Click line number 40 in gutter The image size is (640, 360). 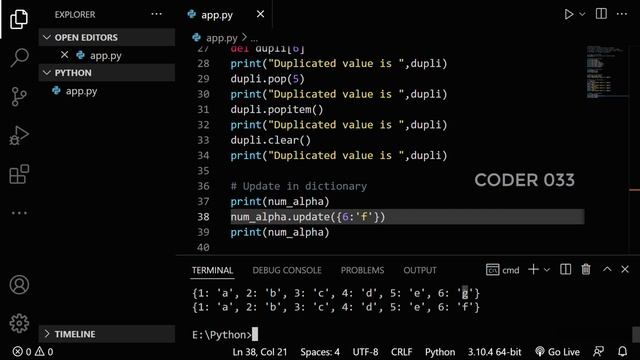coord(203,247)
